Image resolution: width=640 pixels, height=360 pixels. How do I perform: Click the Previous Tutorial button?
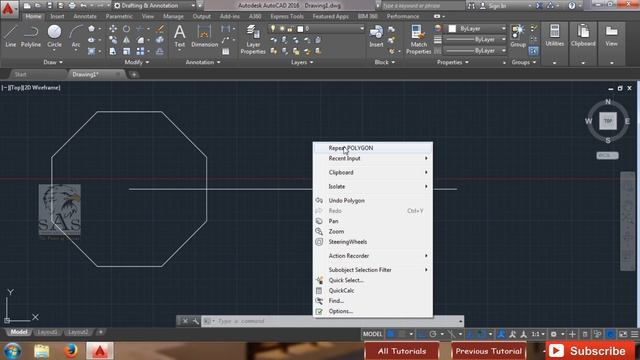(489, 351)
